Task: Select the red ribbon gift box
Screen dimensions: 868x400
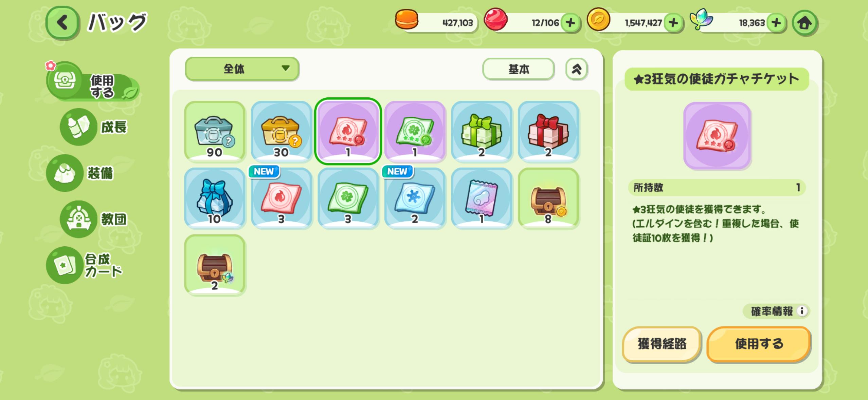Action: point(548,131)
